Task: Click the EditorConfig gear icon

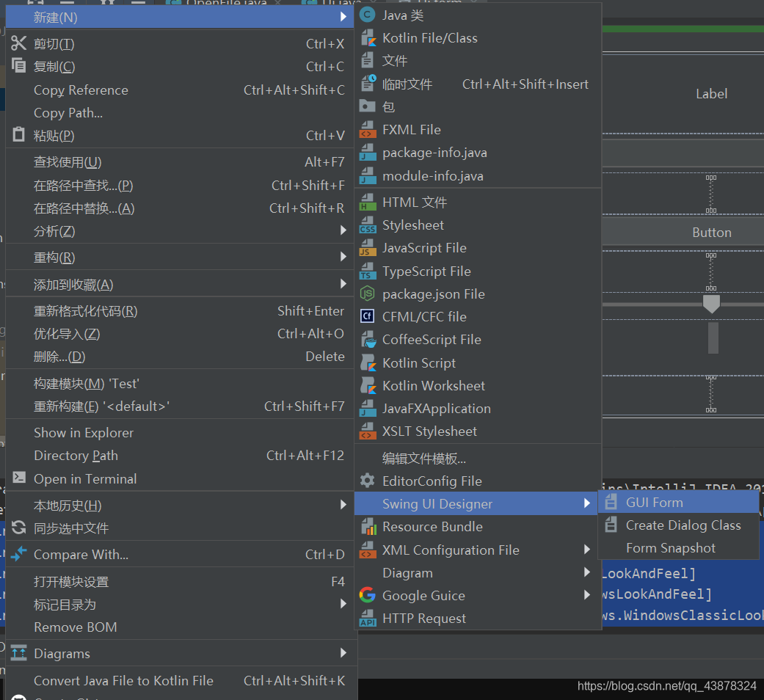Action: [x=367, y=481]
